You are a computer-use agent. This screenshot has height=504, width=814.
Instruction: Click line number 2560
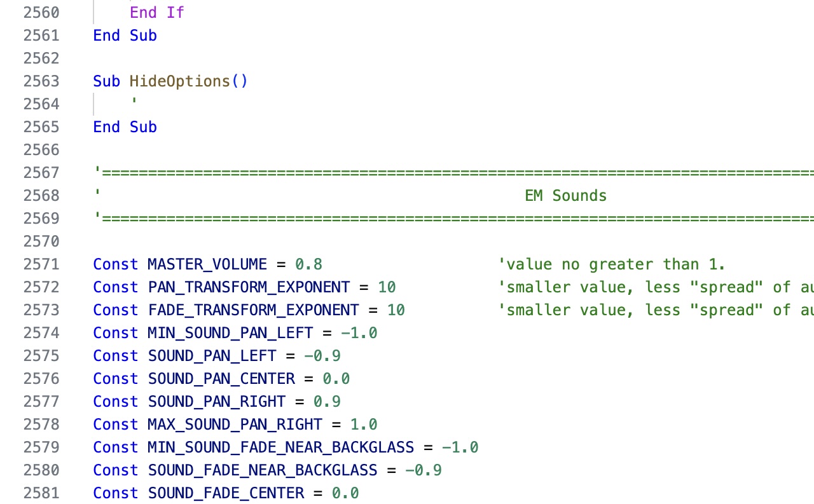41,13
